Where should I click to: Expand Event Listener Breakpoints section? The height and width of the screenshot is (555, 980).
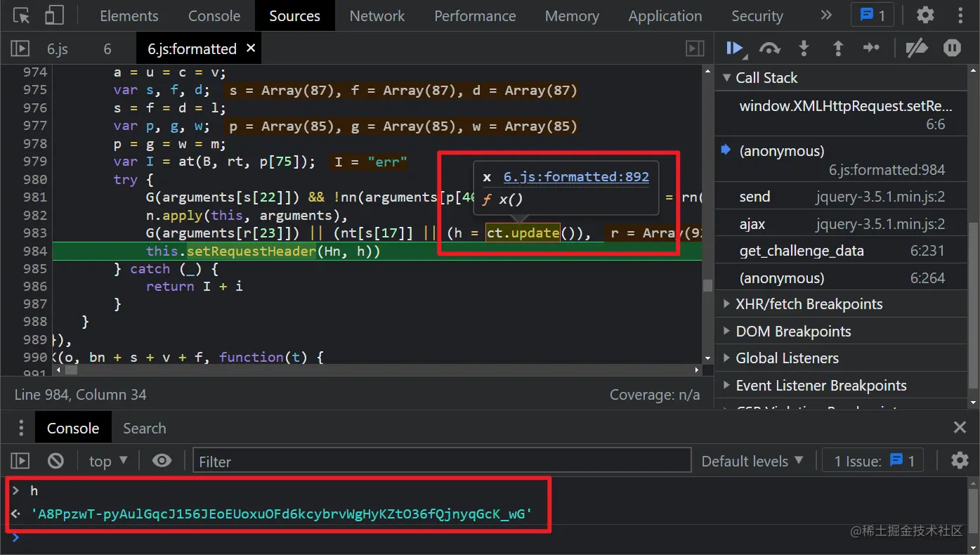point(841,386)
